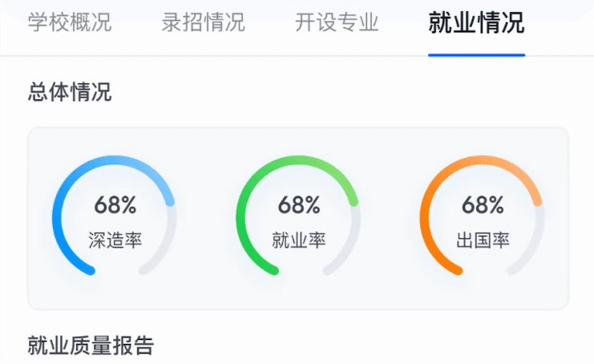Click the blue underline beneath 就业情况
594x364 pixels.
click(476, 55)
